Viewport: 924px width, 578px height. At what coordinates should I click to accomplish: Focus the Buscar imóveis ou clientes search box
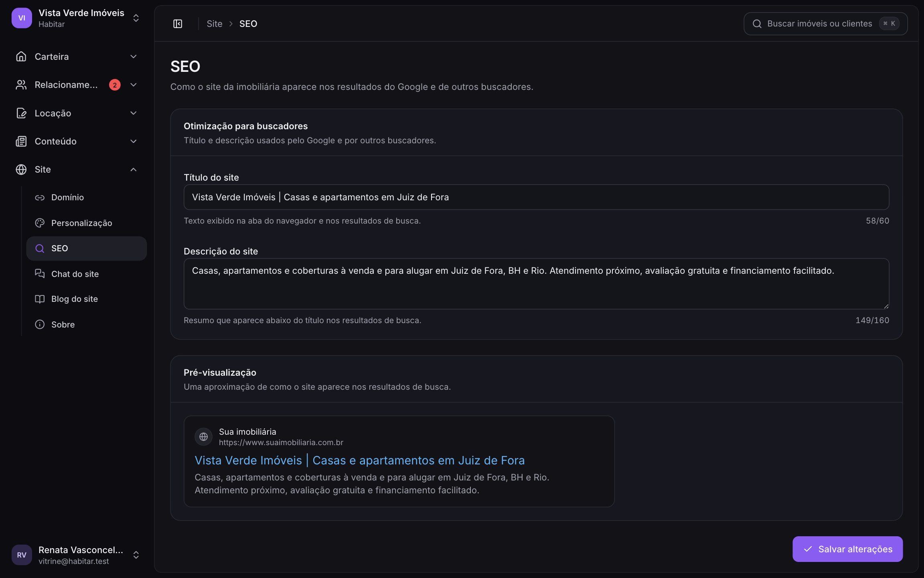(x=825, y=24)
